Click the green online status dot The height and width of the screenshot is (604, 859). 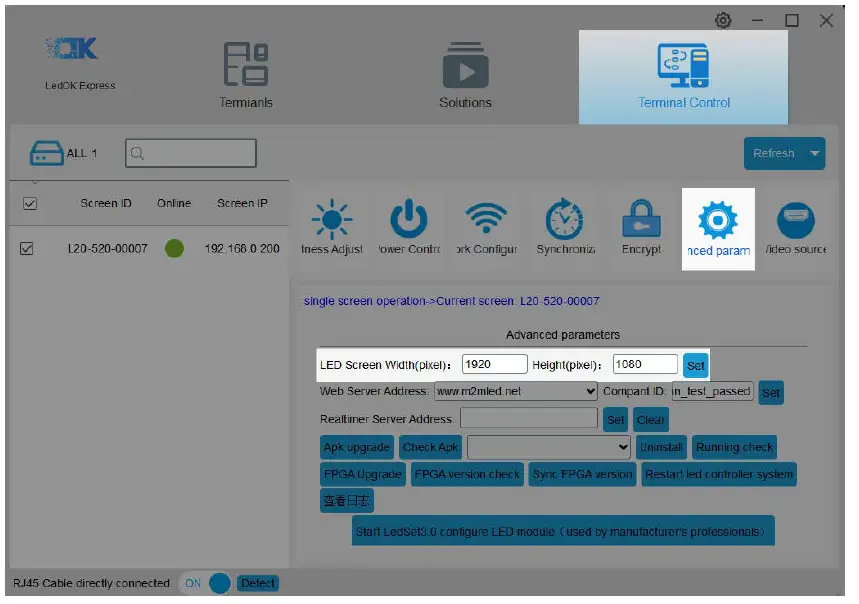(174, 249)
